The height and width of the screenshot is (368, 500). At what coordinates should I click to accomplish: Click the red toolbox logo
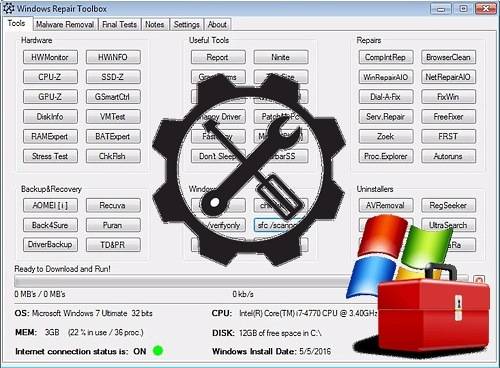(433, 313)
